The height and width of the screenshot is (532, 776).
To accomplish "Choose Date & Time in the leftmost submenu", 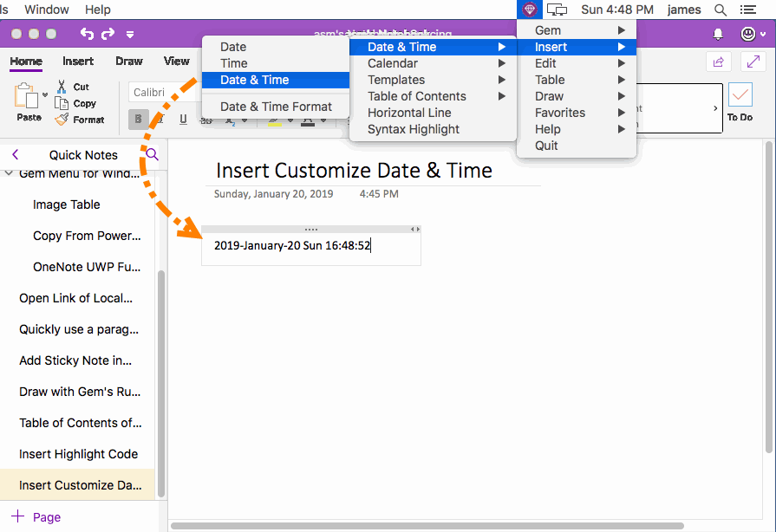I will [276, 80].
